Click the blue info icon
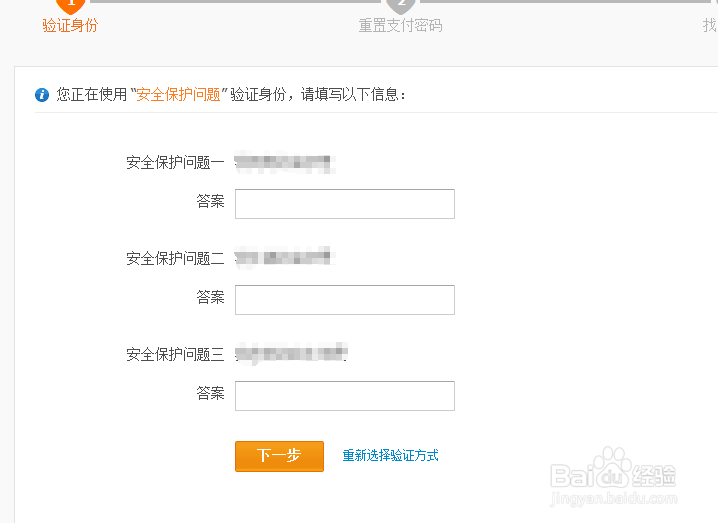718x523 pixels. [x=42, y=95]
